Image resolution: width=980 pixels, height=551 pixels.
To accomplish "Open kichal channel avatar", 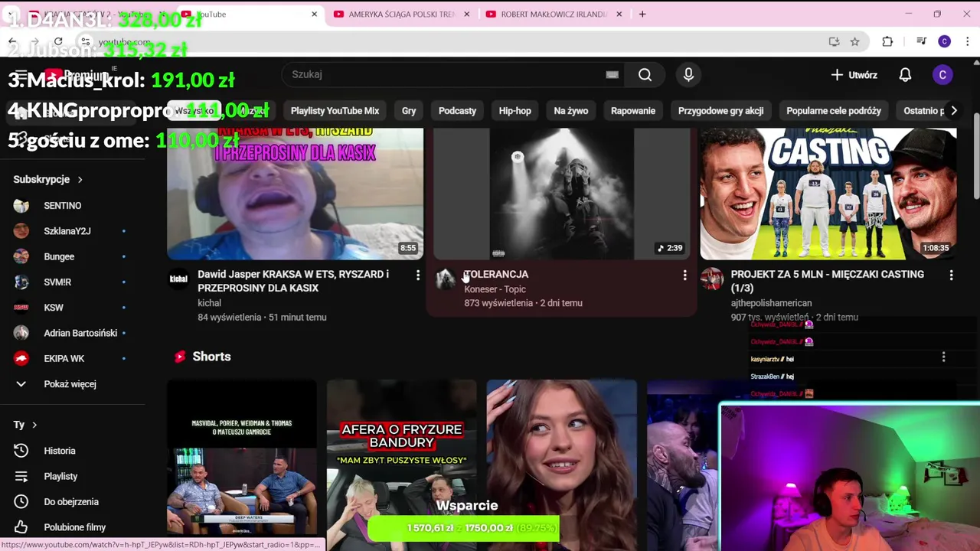I will 178,279.
